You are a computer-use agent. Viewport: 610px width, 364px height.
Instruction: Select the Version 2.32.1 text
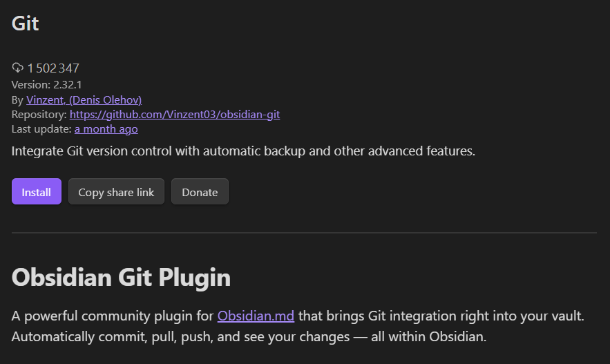48,86
